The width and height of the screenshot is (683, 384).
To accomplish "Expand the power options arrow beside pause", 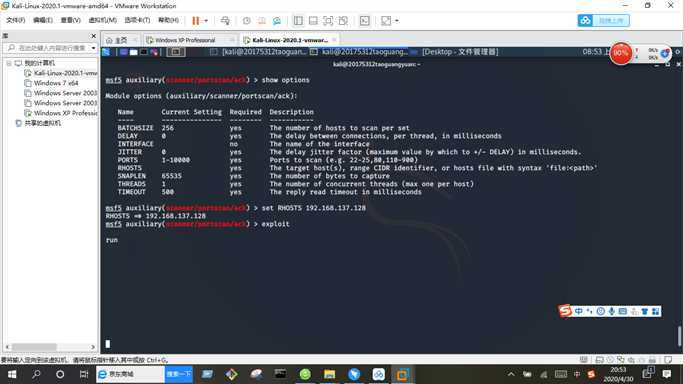I will pyautogui.click(x=206, y=20).
